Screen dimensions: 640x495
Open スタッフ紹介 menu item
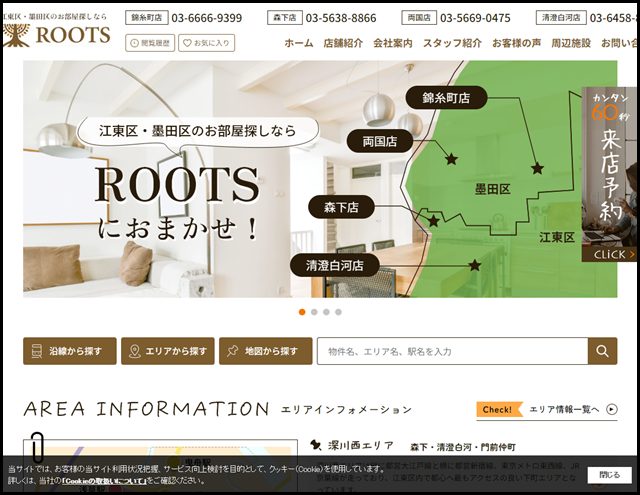coord(452,43)
